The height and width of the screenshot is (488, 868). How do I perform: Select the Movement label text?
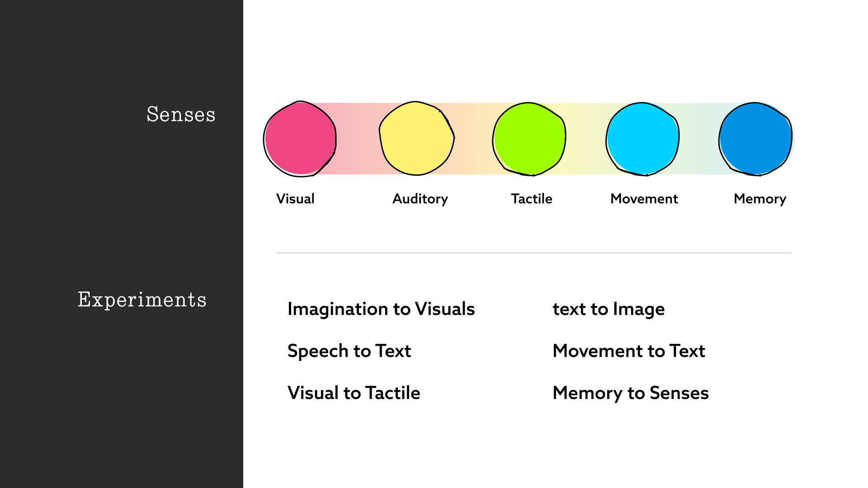[644, 199]
